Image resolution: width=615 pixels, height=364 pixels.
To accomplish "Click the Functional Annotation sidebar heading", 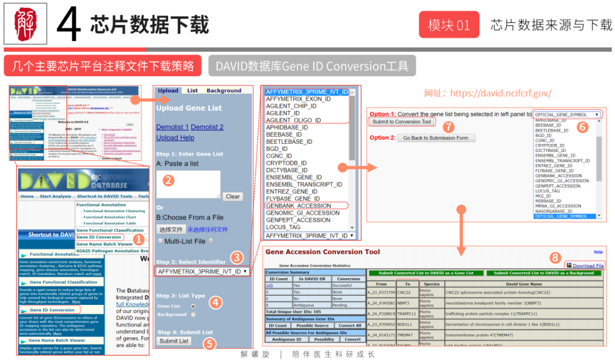I will 54,254.
